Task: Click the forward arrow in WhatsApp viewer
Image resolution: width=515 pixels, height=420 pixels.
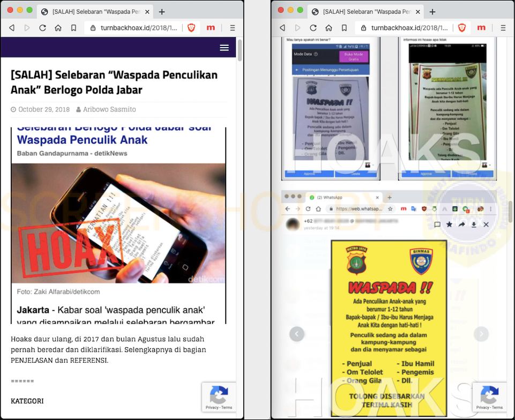Action: 461,224
